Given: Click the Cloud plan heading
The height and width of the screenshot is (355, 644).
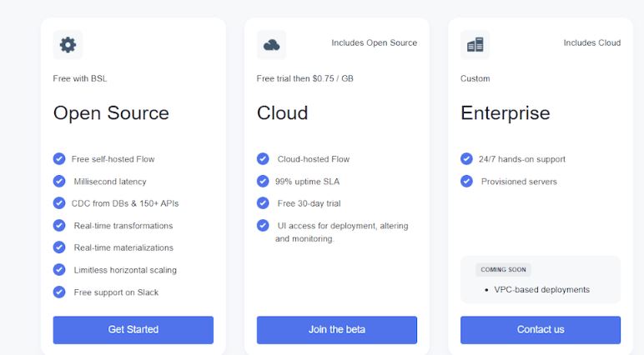Looking at the screenshot, I should pos(282,113).
